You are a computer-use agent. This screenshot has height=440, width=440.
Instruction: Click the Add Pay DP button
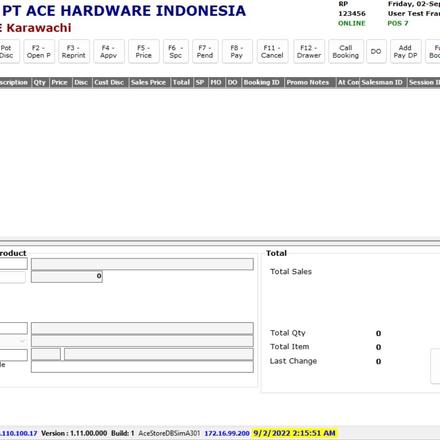click(406, 52)
